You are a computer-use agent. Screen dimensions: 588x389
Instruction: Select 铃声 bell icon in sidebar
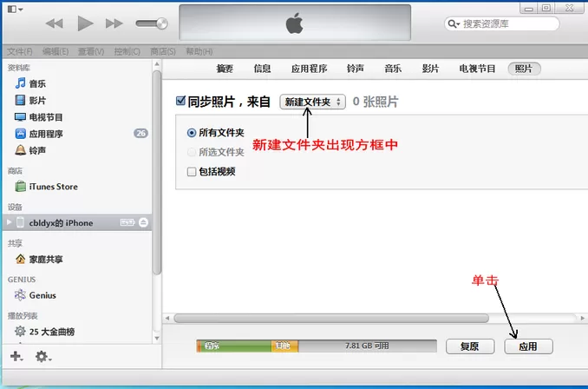tap(20, 150)
